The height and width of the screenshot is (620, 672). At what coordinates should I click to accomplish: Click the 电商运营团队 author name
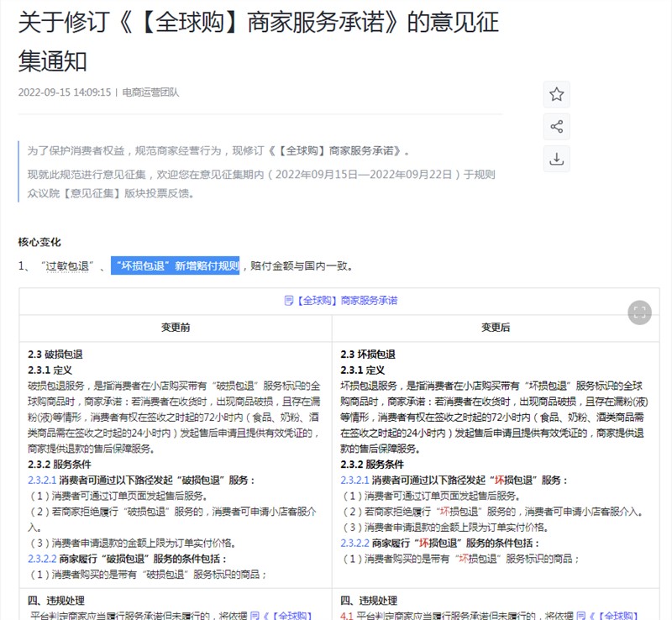(x=150, y=92)
